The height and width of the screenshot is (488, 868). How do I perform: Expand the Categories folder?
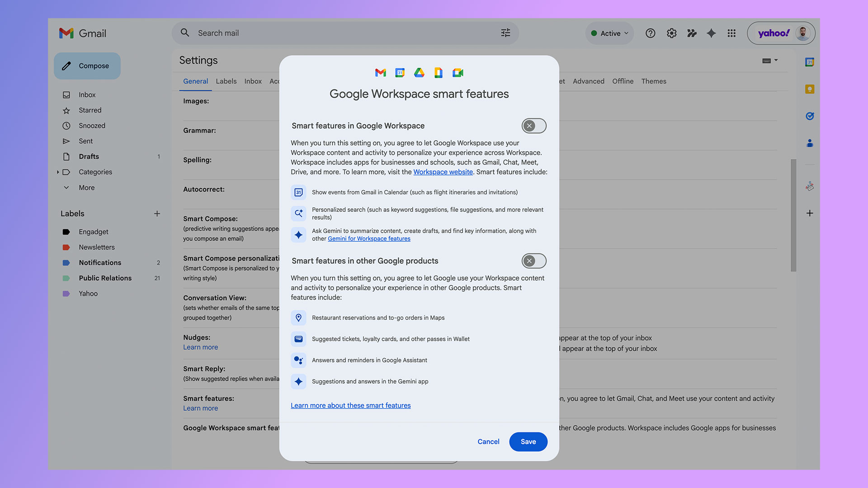[x=58, y=172]
